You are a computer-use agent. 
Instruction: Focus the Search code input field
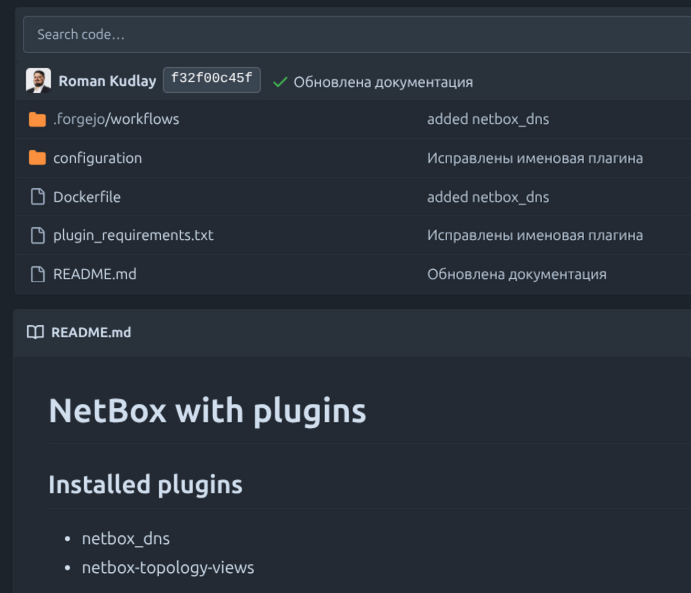coord(350,34)
